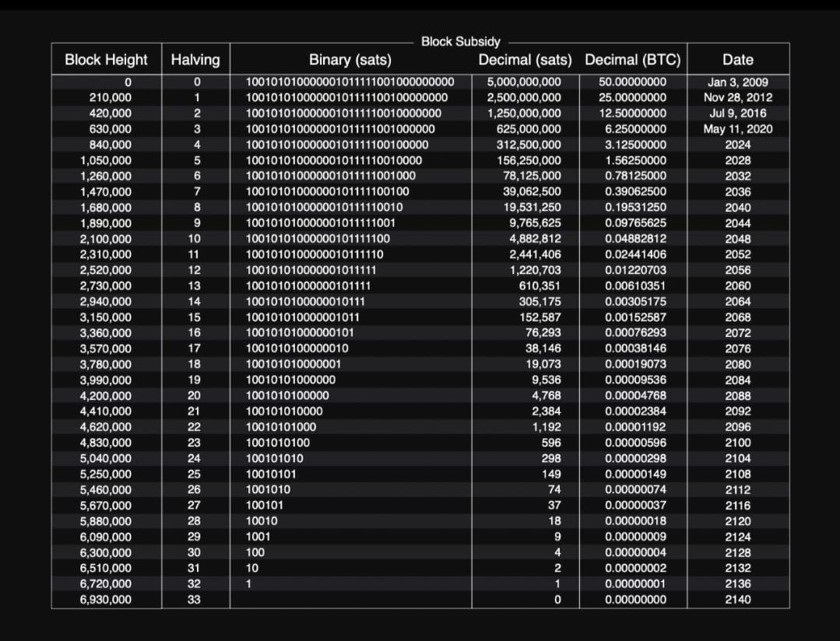Viewport: 840px width, 641px height.
Task: Select the date cell "2048"
Action: (738, 239)
